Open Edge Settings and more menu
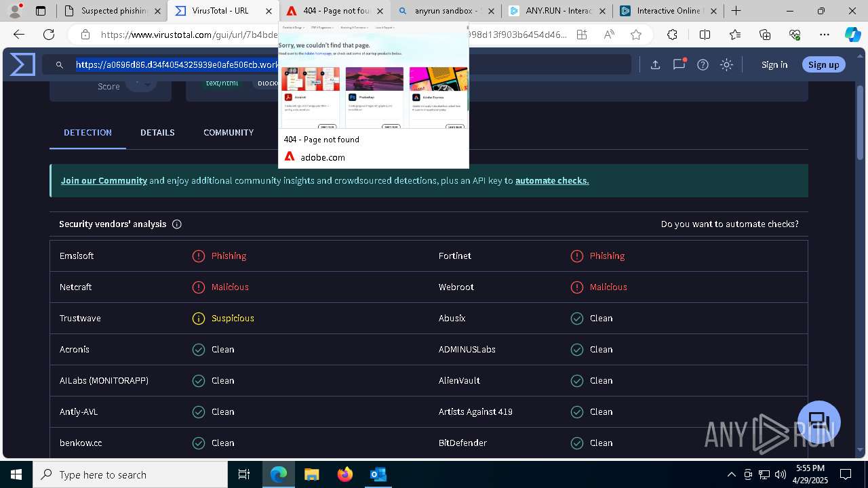 (825, 35)
